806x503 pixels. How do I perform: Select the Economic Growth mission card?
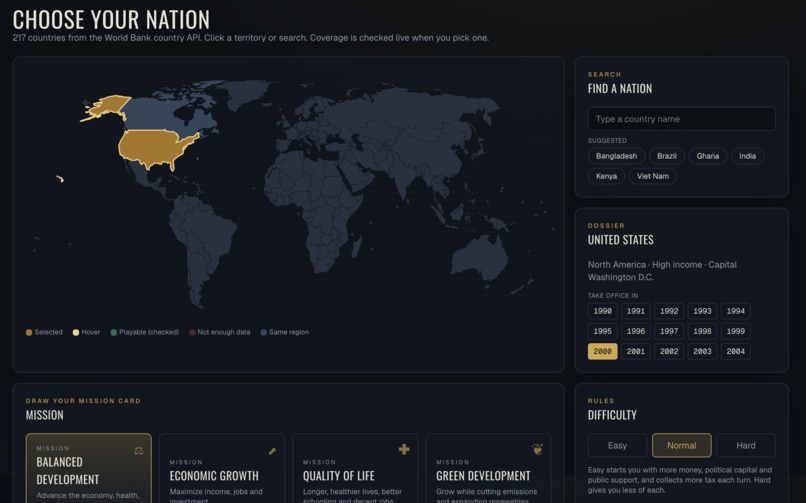coord(222,468)
